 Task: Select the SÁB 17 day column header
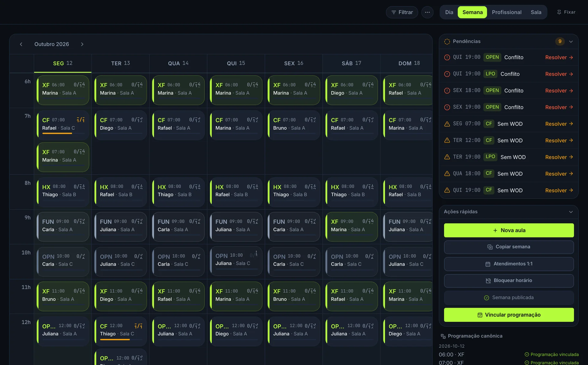click(352, 63)
